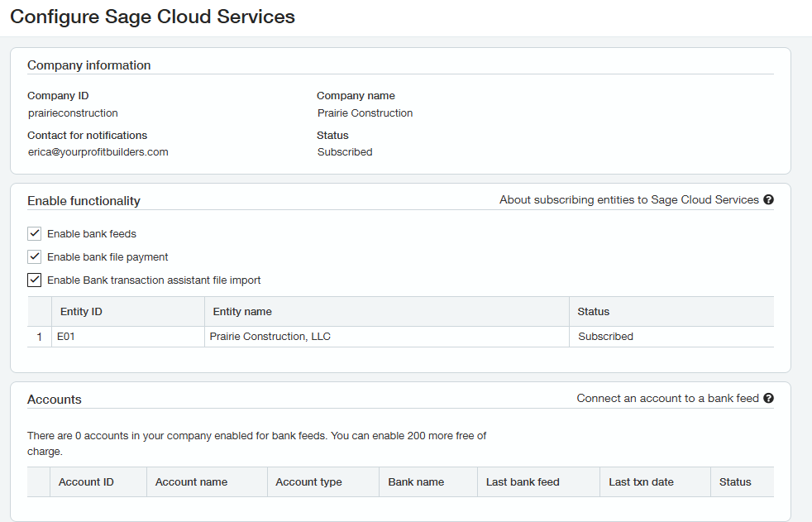Click the Accounts section heading
The width and height of the screenshot is (812, 522).
55,400
